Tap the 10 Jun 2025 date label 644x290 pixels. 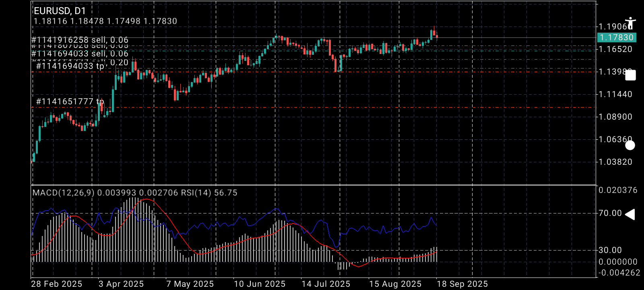click(260, 284)
